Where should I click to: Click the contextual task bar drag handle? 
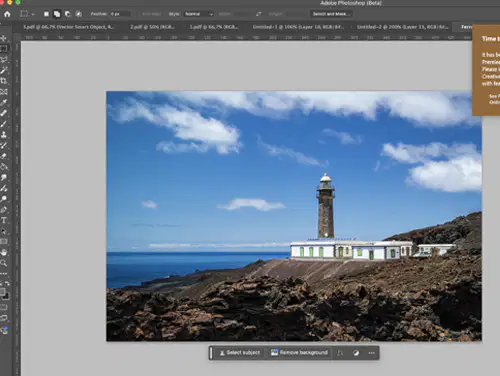tap(211, 353)
